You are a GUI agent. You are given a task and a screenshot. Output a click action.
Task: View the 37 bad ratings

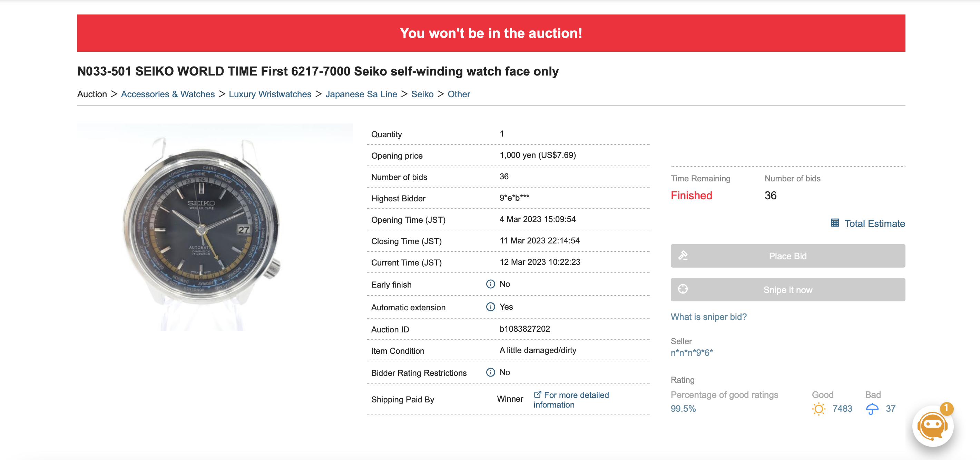(x=890, y=409)
